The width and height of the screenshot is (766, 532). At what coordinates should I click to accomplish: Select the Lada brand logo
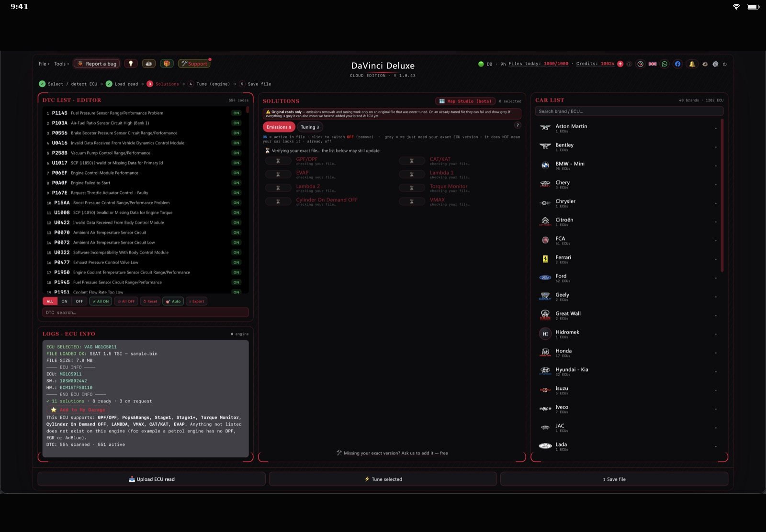[x=545, y=446]
